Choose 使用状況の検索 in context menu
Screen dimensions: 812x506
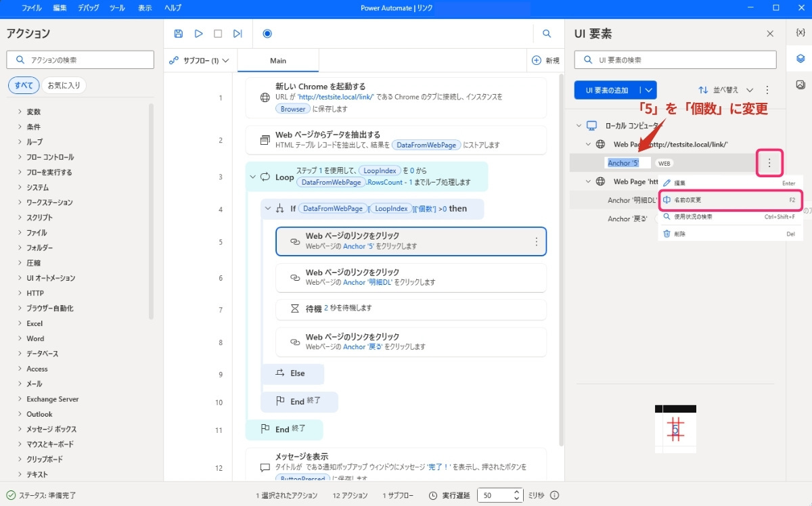click(730, 217)
